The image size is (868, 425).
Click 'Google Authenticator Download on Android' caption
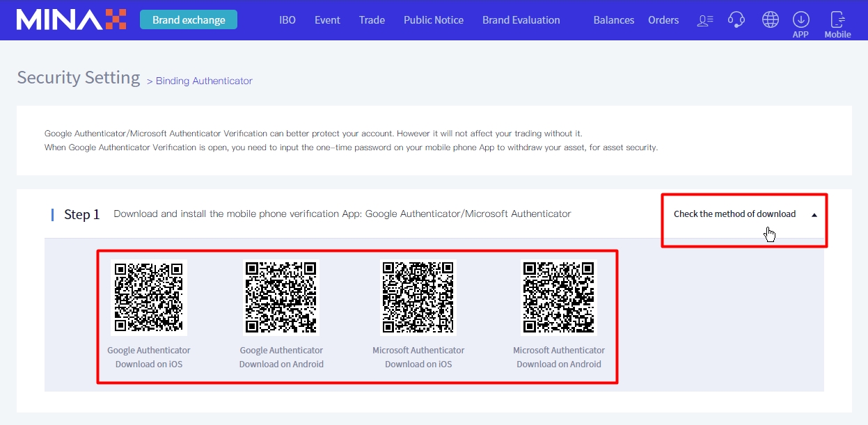click(281, 357)
